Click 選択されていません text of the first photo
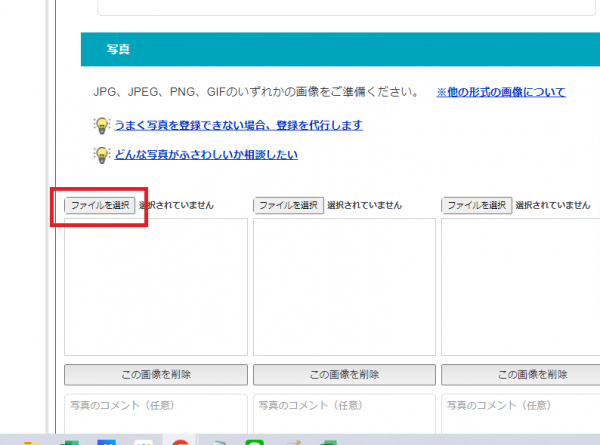This screenshot has width=600, height=445. tap(176, 205)
